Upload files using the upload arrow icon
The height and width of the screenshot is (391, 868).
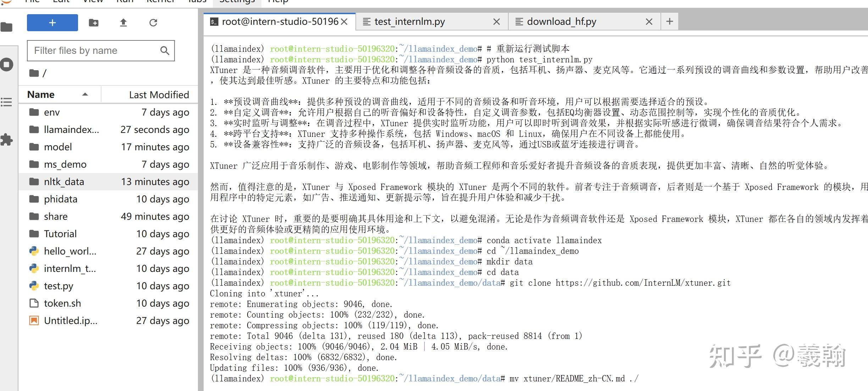pyautogui.click(x=123, y=22)
